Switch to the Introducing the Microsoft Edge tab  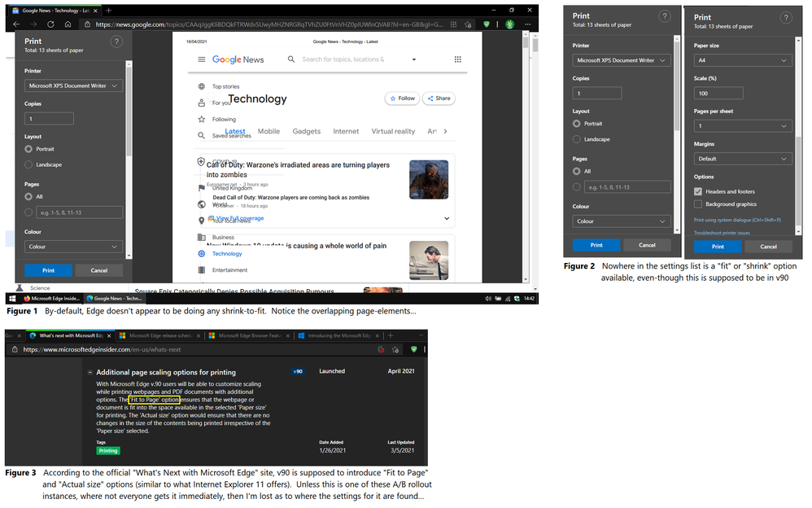[x=339, y=335]
